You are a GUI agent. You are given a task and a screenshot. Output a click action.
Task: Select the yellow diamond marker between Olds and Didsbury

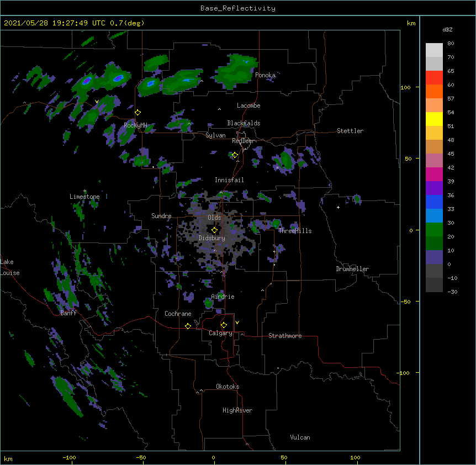[214, 230]
